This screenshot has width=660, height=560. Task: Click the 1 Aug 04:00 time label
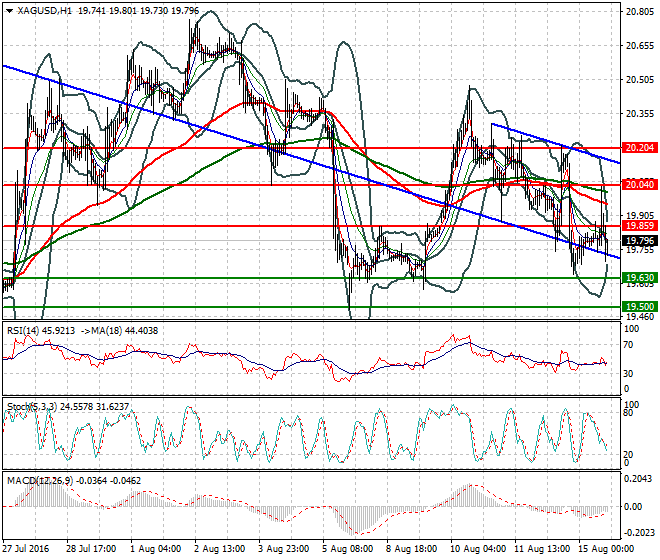click(155, 549)
